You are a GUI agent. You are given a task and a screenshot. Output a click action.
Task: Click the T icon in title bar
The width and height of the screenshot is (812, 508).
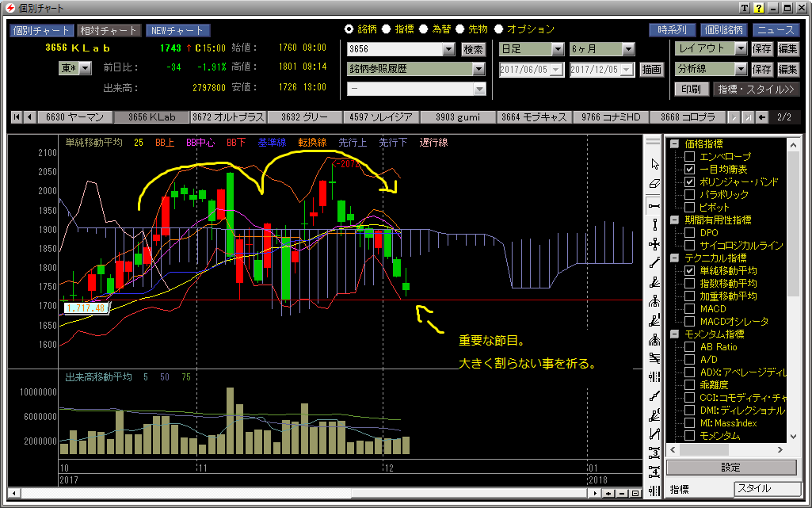tap(744, 8)
